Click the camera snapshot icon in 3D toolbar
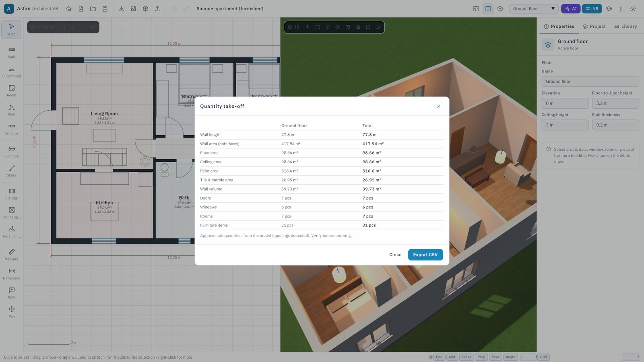Image resolution: width=644 pixels, height=362 pixels. click(x=358, y=27)
